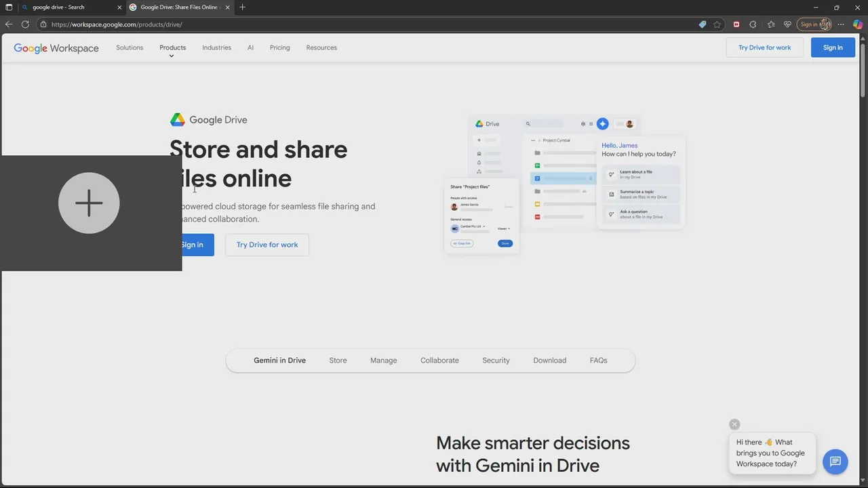Open the Extensions puzzle icon

click(x=753, y=24)
